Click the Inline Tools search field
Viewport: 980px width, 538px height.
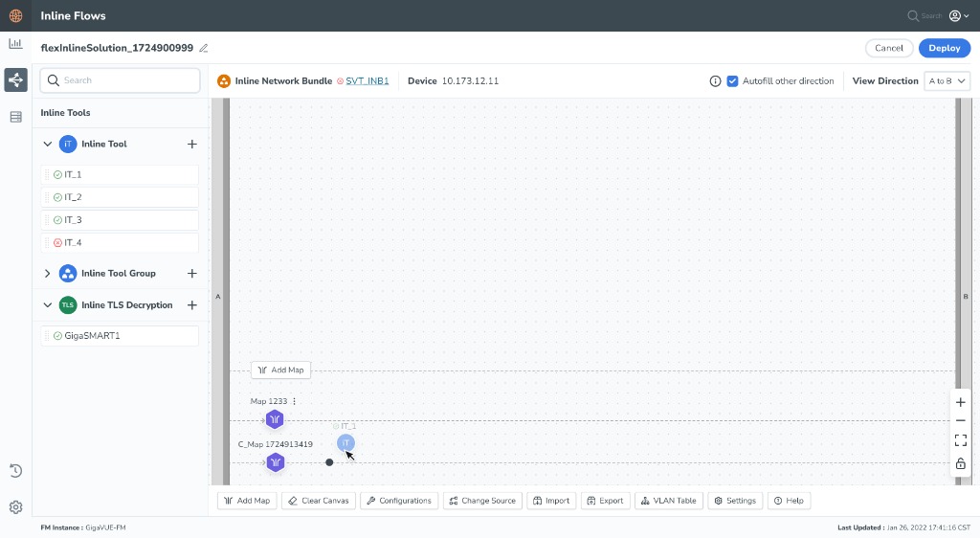(x=120, y=80)
